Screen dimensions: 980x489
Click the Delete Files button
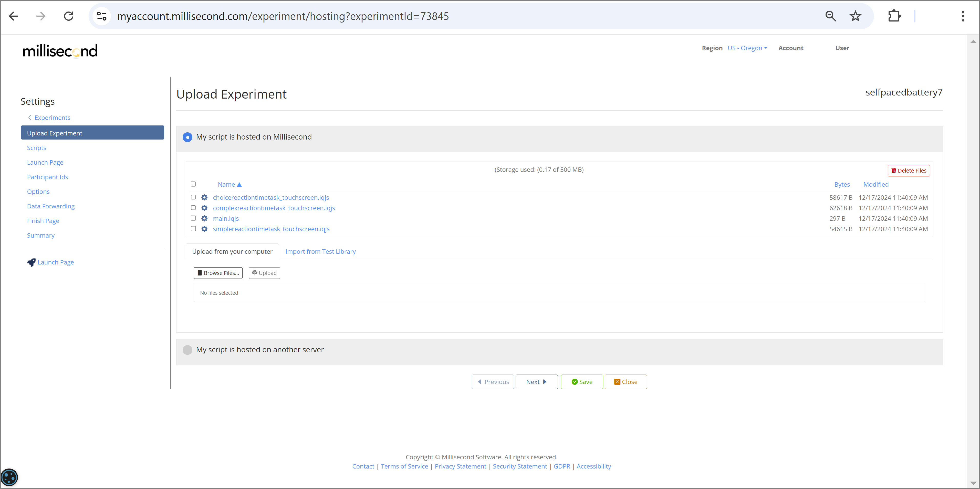[x=909, y=171]
